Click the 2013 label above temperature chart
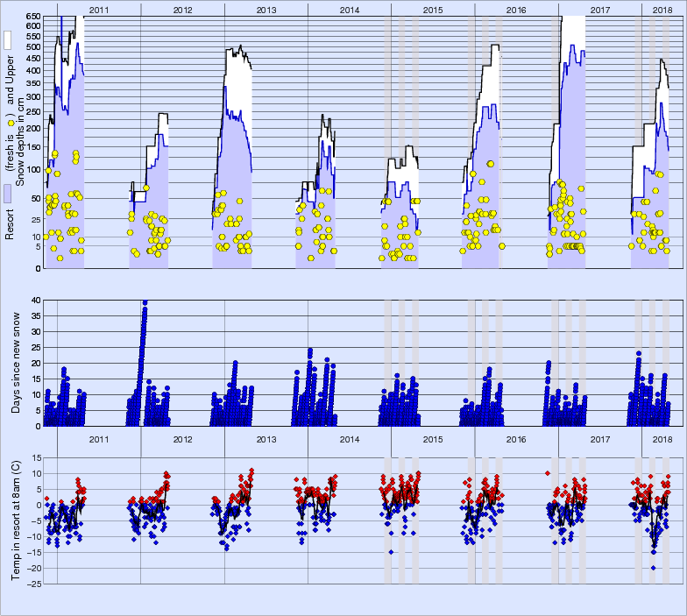687x616 pixels. [266, 439]
